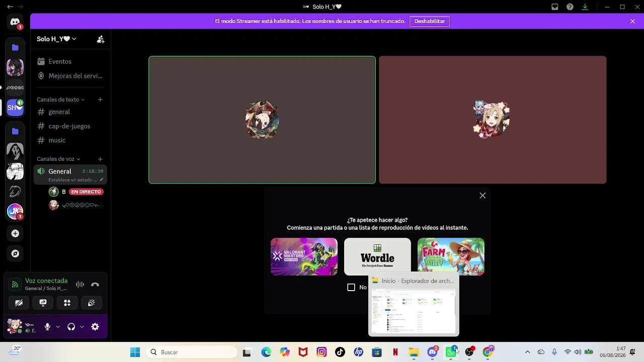Image resolution: width=644 pixels, height=362 pixels.
Task: Focus the blonde avatar video tile
Action: pos(493,120)
